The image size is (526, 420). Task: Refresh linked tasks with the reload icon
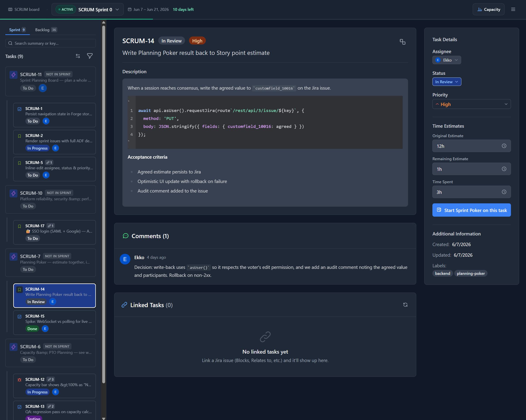pyautogui.click(x=405, y=305)
